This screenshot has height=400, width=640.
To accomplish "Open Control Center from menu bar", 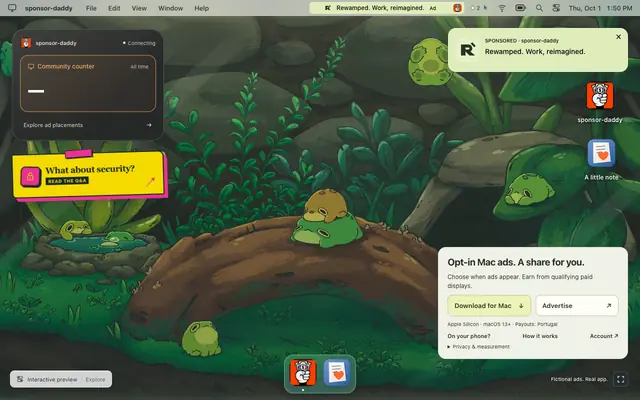I will click(556, 8).
